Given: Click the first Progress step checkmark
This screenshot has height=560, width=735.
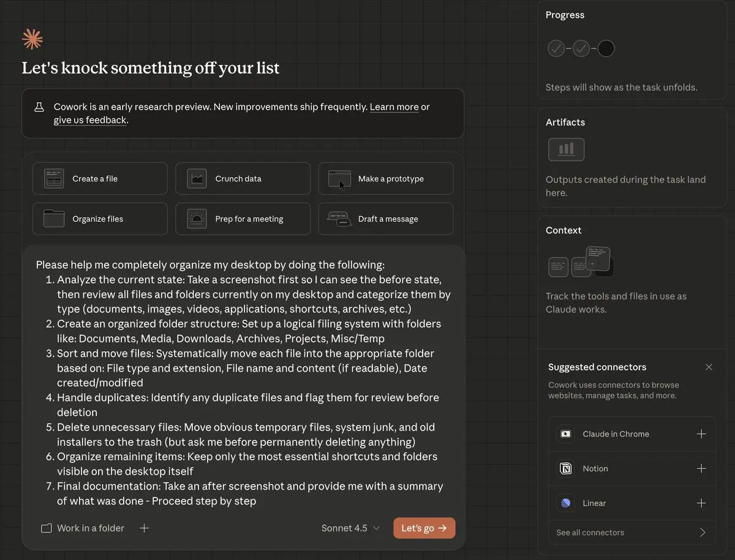Looking at the screenshot, I should coord(556,48).
